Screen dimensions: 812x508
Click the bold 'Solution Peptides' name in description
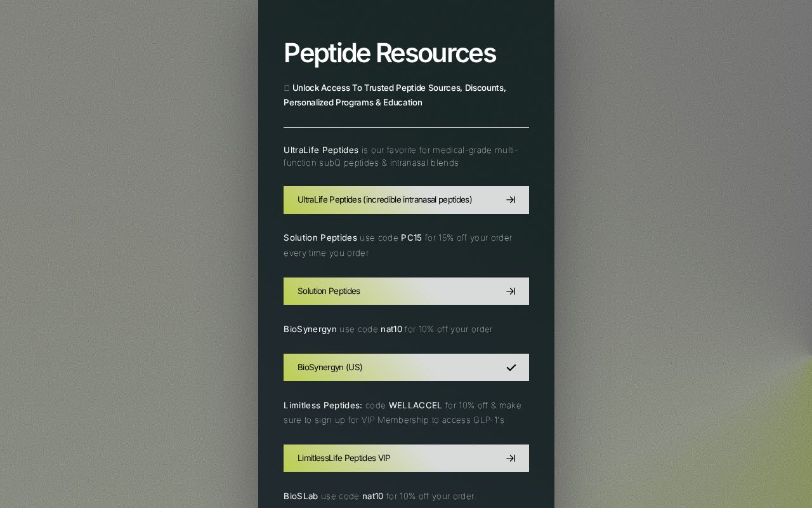(320, 238)
